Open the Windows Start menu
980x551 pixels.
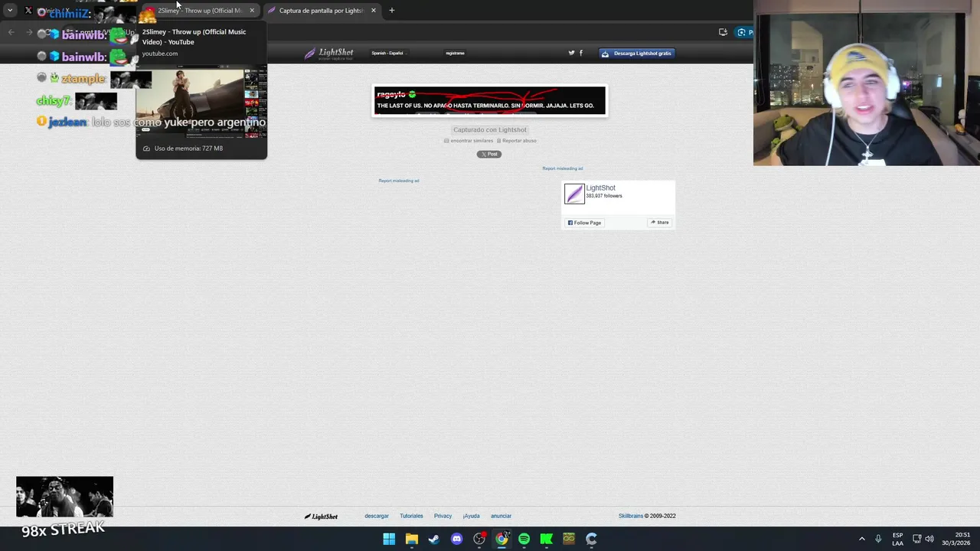pyautogui.click(x=389, y=539)
